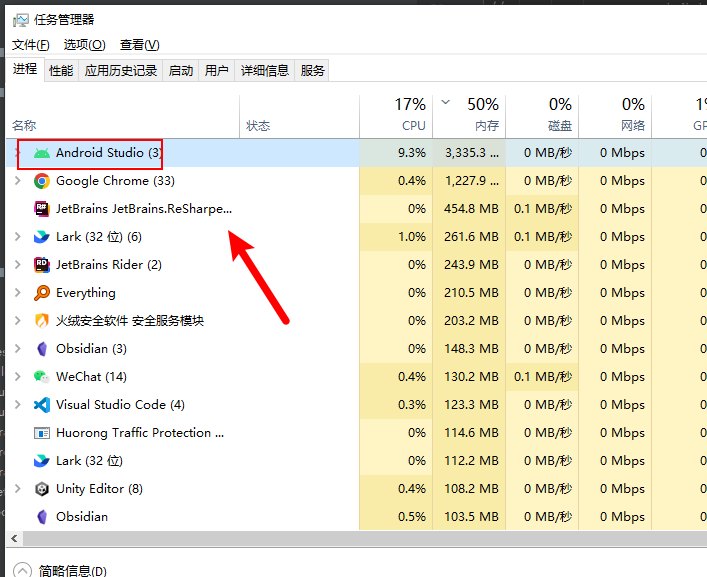Switch to the 服务 tab

pyautogui.click(x=312, y=71)
